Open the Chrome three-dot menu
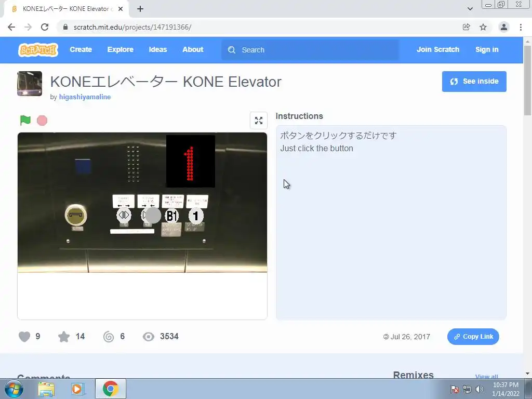This screenshot has width=532, height=399. [x=521, y=27]
